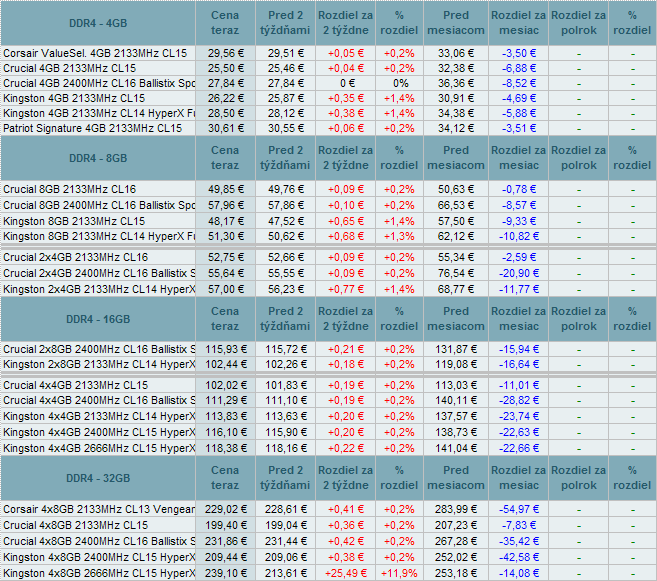This screenshot has height=581, width=657.
Task: Select month-ago price 32,38 €
Action: point(456,68)
